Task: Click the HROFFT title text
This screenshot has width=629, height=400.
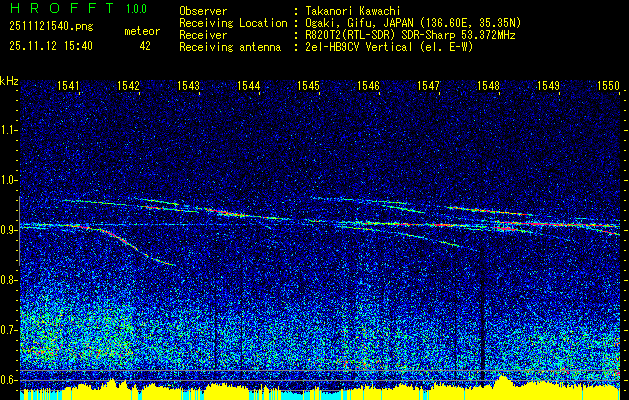Action: [x=62, y=8]
